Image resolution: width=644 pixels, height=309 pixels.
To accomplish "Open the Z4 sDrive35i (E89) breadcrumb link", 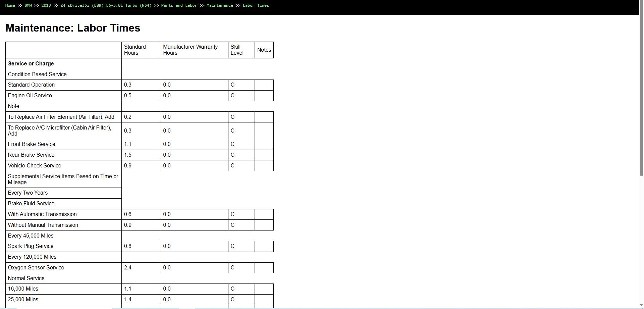I will [106, 5].
